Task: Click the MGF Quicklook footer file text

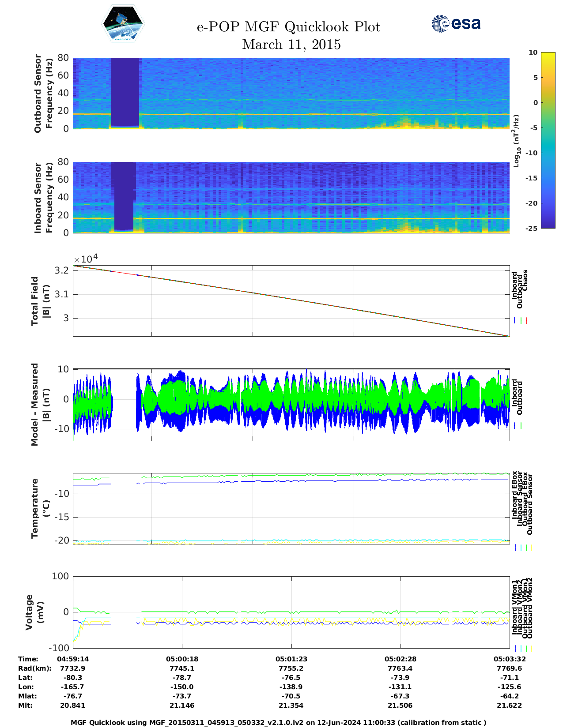Action: [x=278, y=723]
